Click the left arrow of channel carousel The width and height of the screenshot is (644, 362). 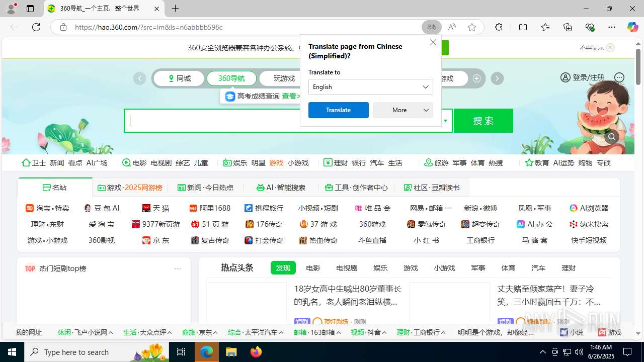[x=139, y=78]
